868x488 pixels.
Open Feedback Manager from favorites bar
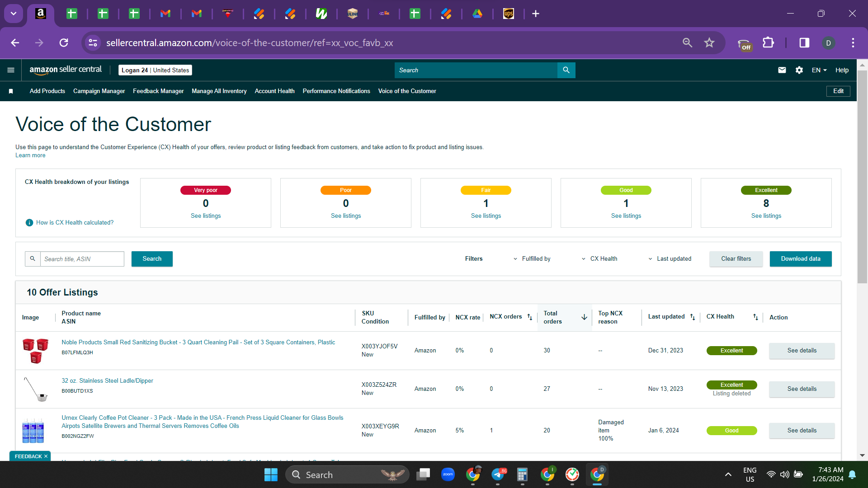coord(158,91)
